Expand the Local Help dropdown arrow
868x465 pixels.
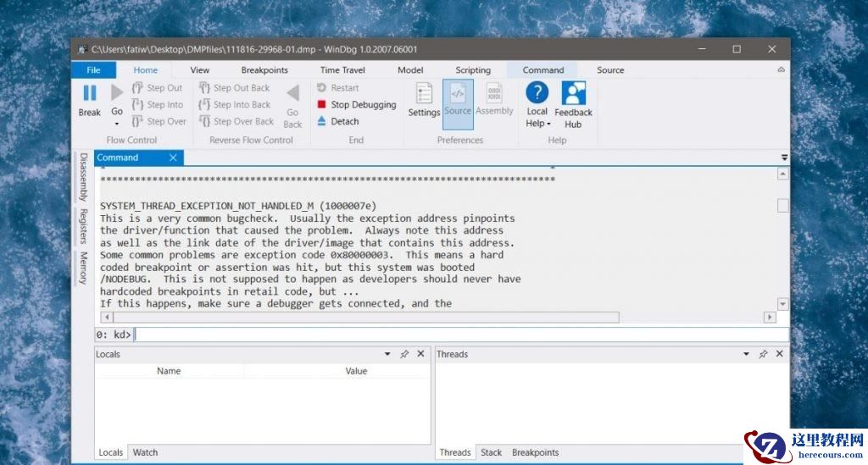click(x=548, y=124)
